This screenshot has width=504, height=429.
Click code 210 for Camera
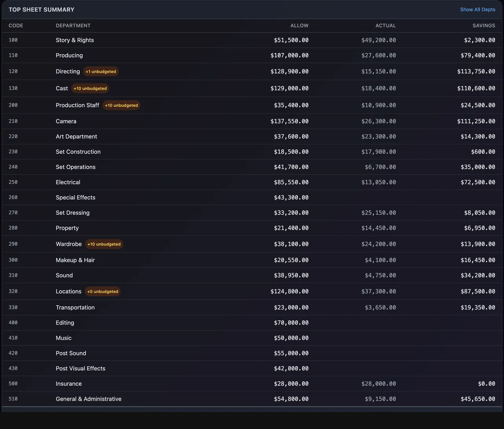[x=13, y=121]
